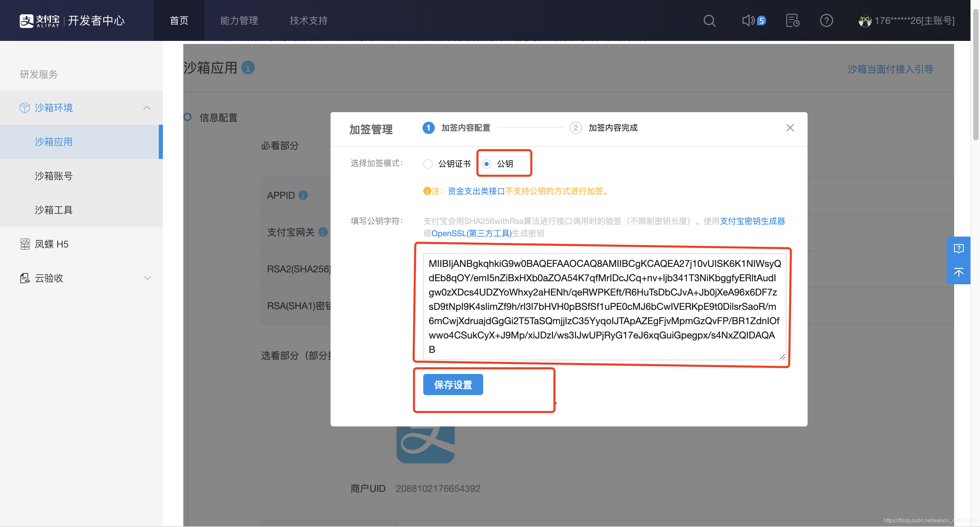Click the 保存设置 button
980x527 pixels.
coord(453,385)
